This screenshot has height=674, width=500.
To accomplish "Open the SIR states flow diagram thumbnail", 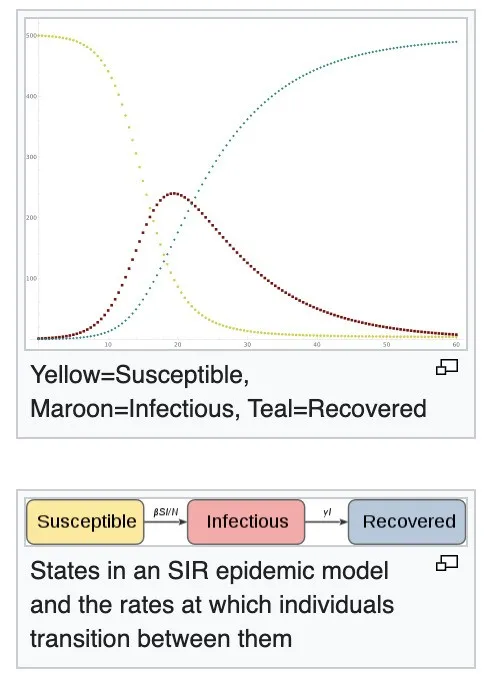I will click(246, 522).
